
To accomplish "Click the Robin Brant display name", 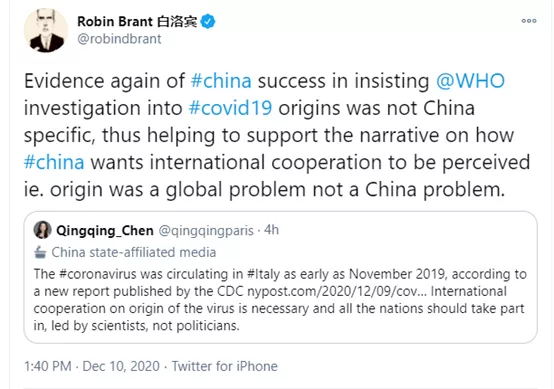I will (x=137, y=22).
